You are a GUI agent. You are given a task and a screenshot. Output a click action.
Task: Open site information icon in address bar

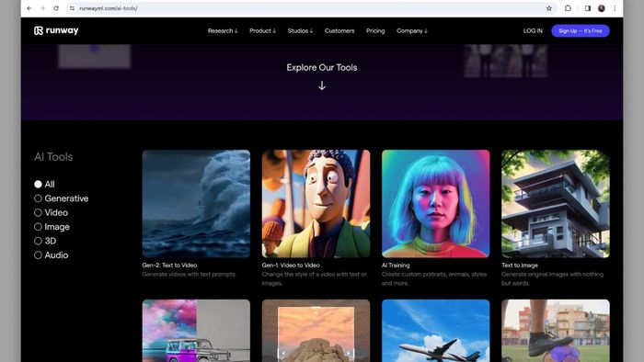tap(72, 8)
